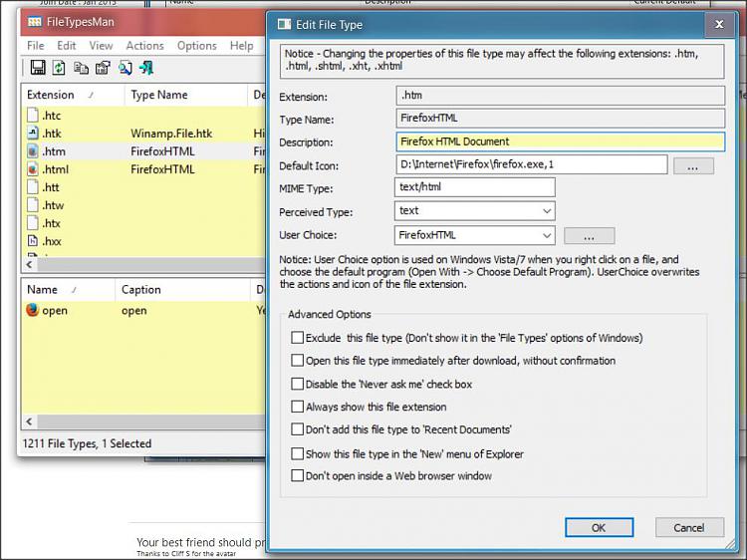The image size is (747, 560).
Task: Click the .html Firefox file icon
Action: click(x=33, y=169)
